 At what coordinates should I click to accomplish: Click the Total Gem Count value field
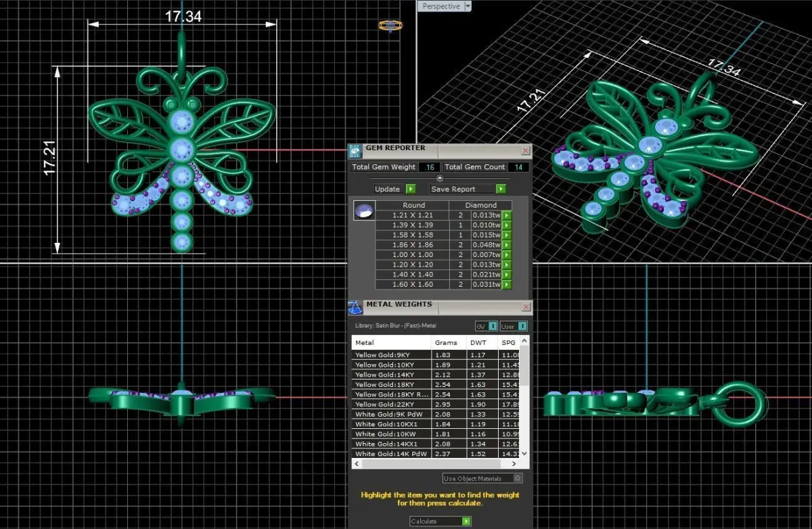tap(518, 167)
